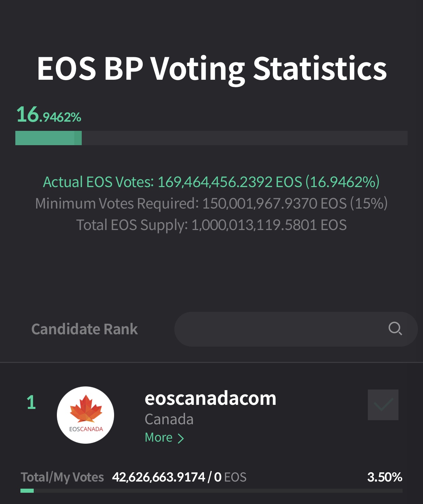Image resolution: width=423 pixels, height=504 pixels.
Task: Select the eoscanadacom candidate name
Action: point(210,398)
